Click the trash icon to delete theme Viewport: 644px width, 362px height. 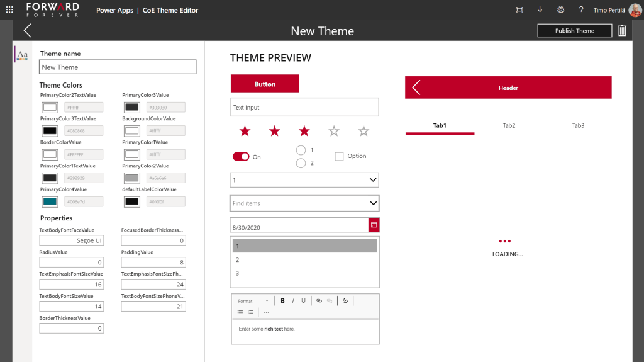[x=622, y=30]
